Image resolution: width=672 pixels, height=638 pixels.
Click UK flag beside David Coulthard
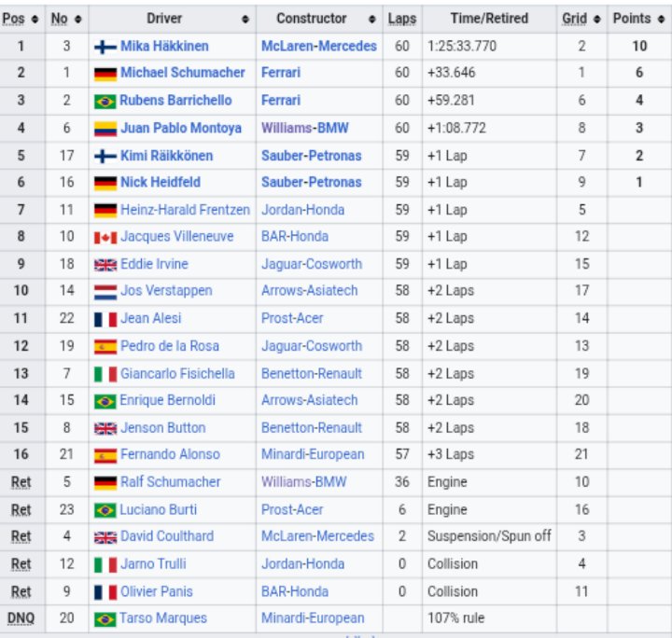coord(105,537)
